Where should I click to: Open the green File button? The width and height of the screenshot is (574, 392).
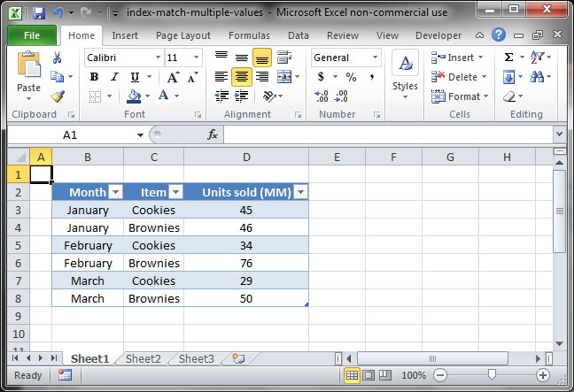(32, 35)
